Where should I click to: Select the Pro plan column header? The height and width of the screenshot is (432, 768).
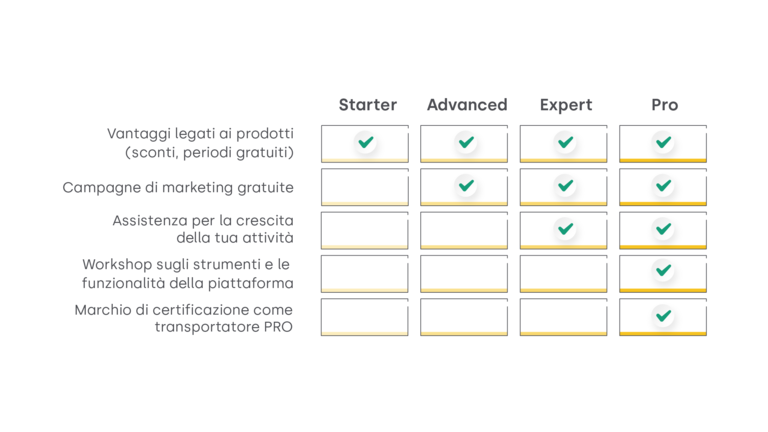[665, 105]
